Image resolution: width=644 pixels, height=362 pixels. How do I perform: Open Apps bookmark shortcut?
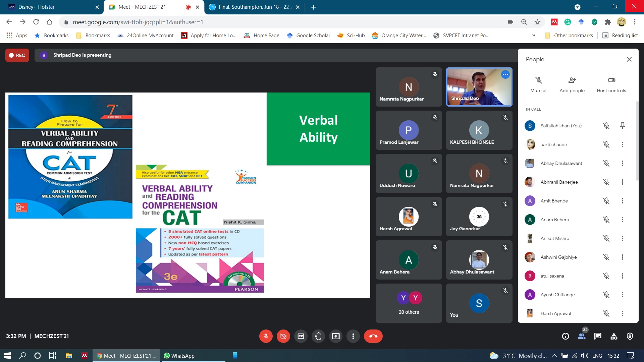(x=17, y=36)
